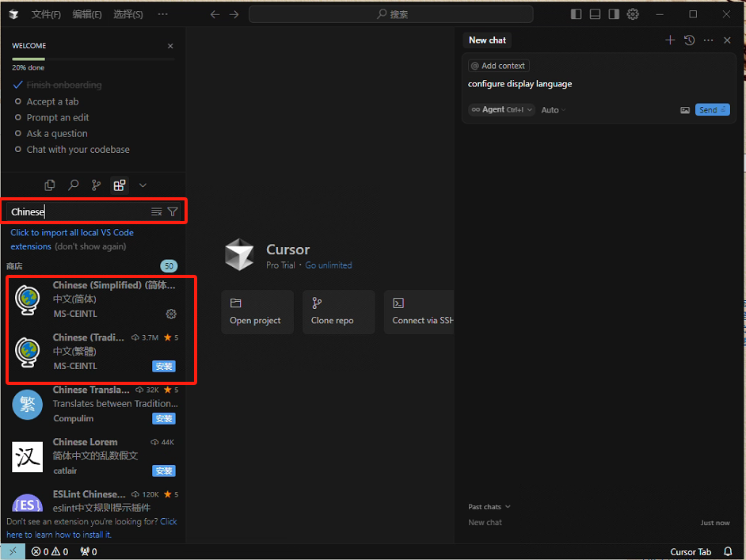Open the Agent mode dropdown
Image resolution: width=746 pixels, height=560 pixels.
[501, 110]
